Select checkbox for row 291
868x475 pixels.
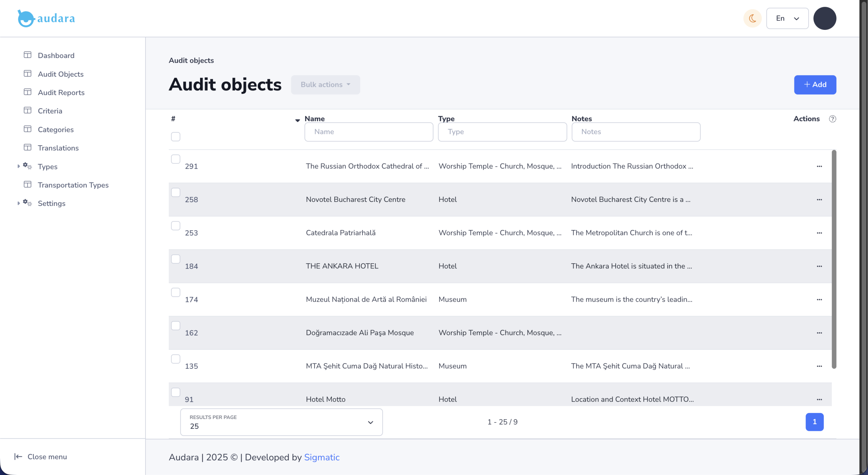click(176, 159)
